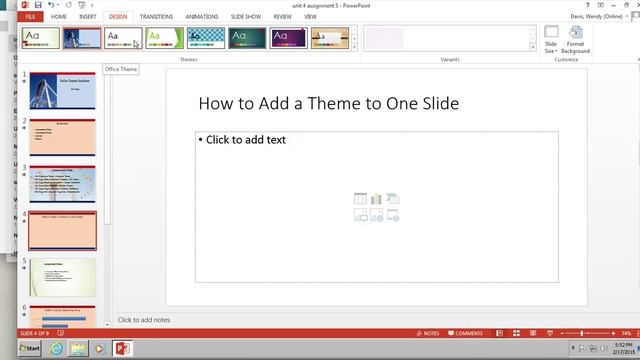The height and width of the screenshot is (360, 640).
Task: Apply the white Office Theme thumbnail
Action: (x=123, y=38)
